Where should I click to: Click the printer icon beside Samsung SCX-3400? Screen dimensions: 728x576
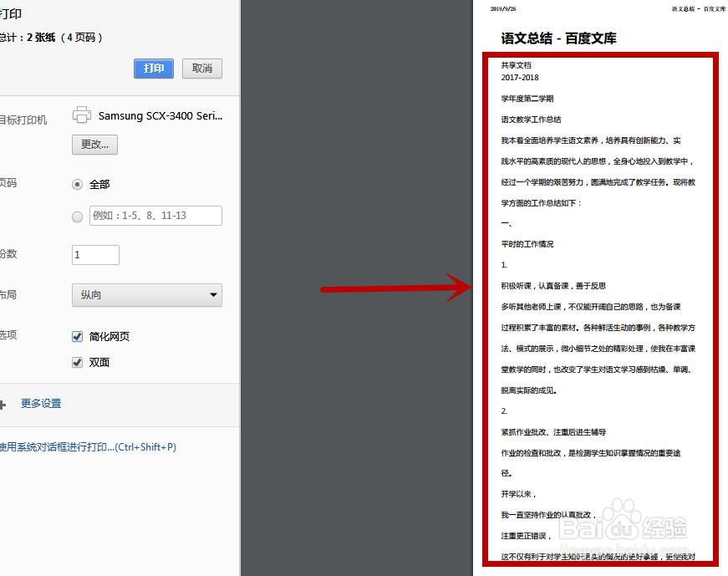click(x=82, y=115)
